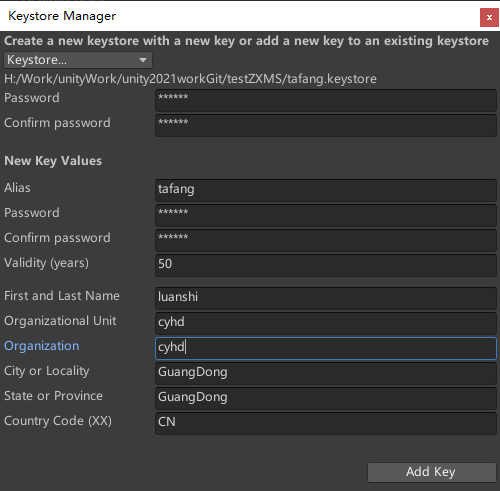Click the Country Code (XX) field

pos(326,423)
